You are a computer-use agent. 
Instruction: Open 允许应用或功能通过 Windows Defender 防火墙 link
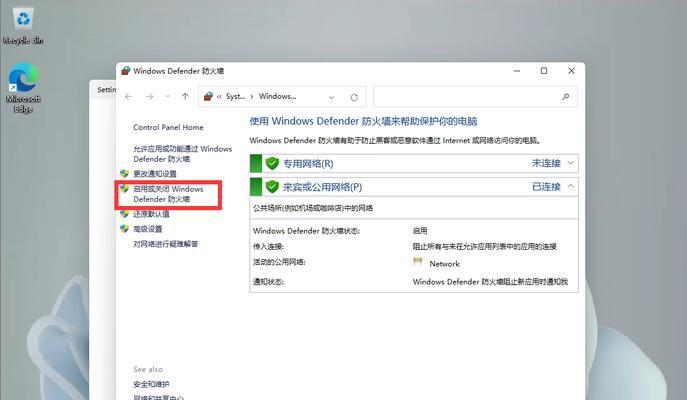tap(182, 154)
